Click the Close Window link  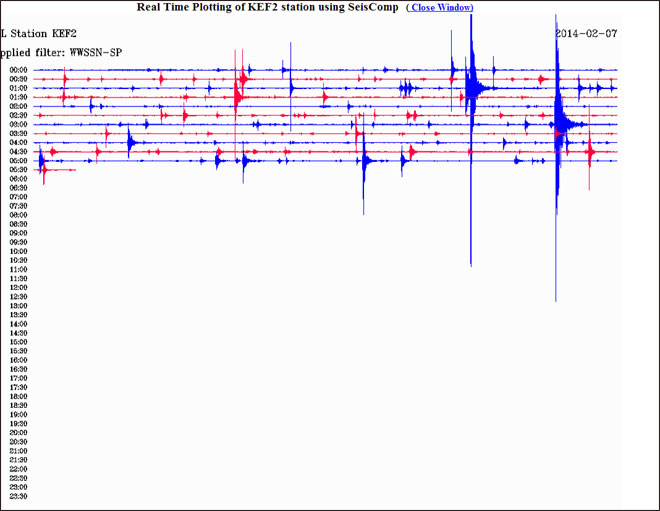pos(440,8)
